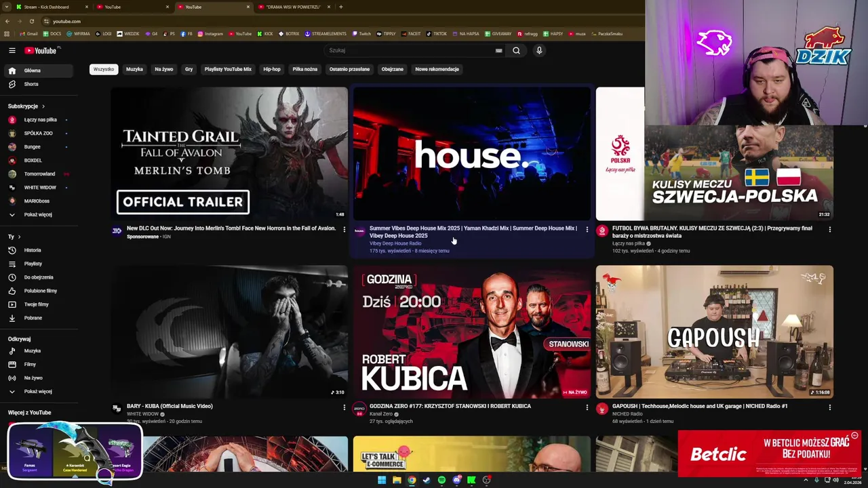Open options menu for GODZINA ZERO #177 video
The width and height of the screenshot is (868, 488).
[587, 407]
